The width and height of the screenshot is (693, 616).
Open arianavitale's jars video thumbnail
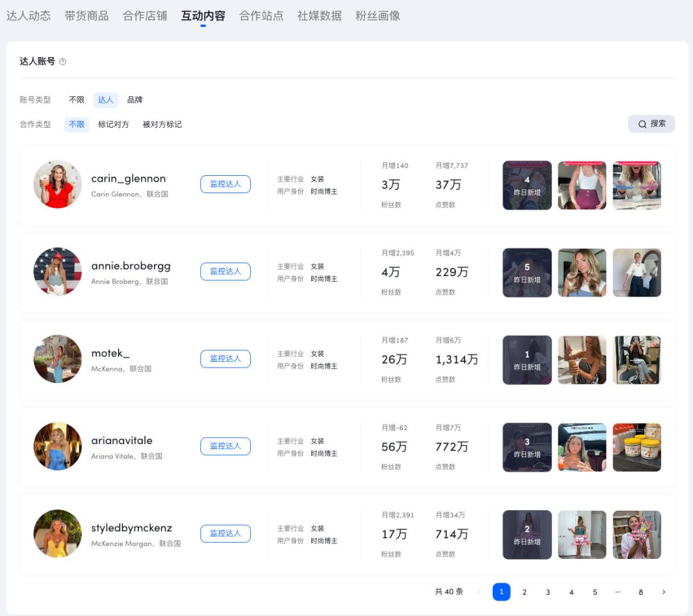pos(637,448)
